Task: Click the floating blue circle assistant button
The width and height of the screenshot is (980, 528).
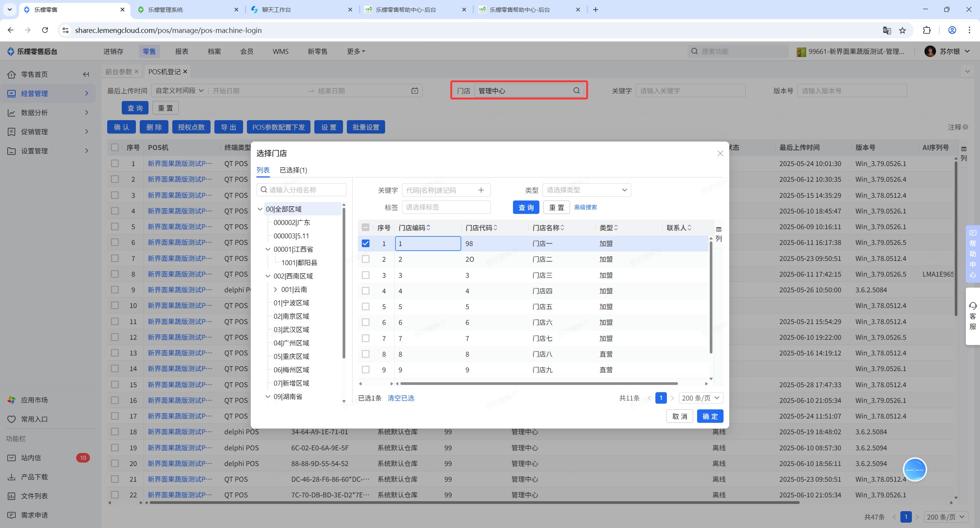Action: point(915,469)
